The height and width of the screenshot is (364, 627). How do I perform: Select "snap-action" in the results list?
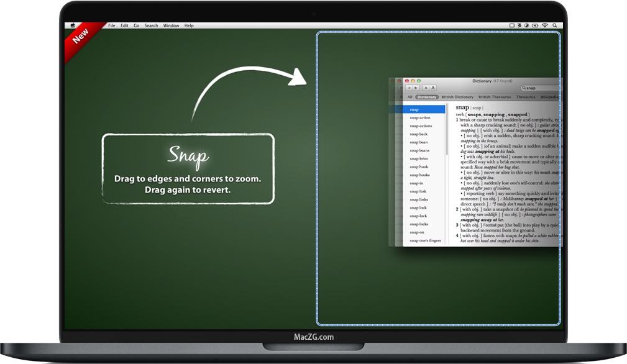pos(421,117)
